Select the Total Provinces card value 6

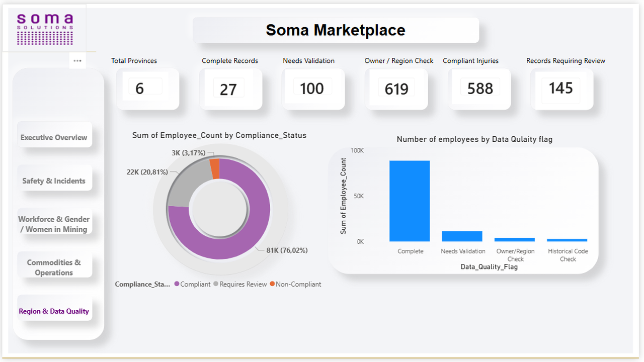[x=139, y=88]
